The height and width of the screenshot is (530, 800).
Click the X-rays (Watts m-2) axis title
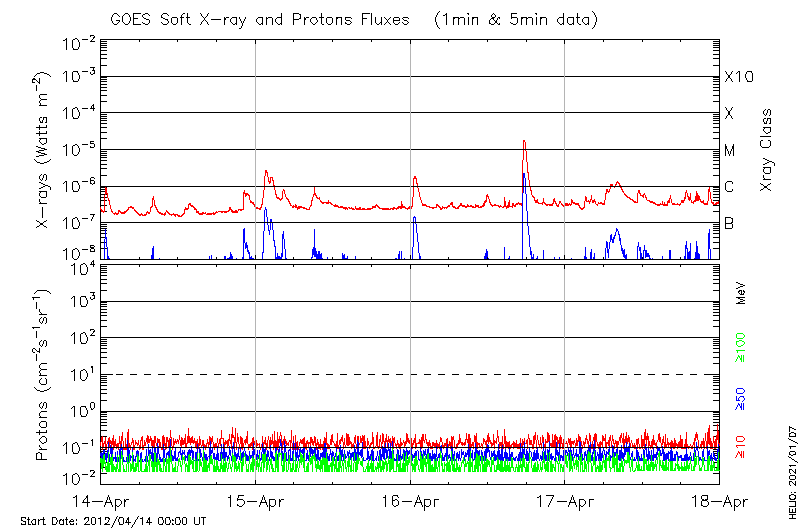click(44, 149)
